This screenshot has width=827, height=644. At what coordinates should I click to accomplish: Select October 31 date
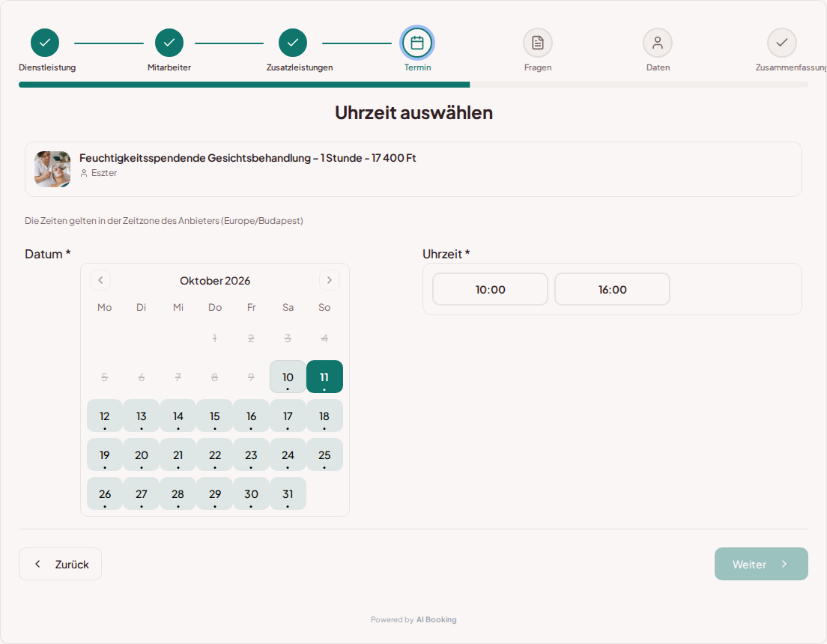click(288, 493)
